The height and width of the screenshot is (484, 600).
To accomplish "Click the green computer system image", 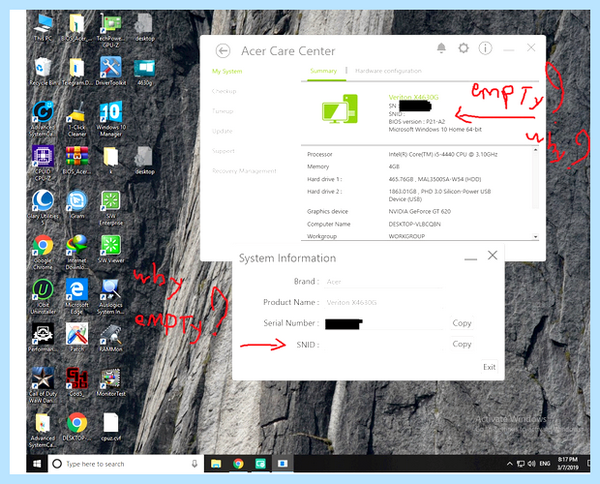I will click(x=340, y=109).
